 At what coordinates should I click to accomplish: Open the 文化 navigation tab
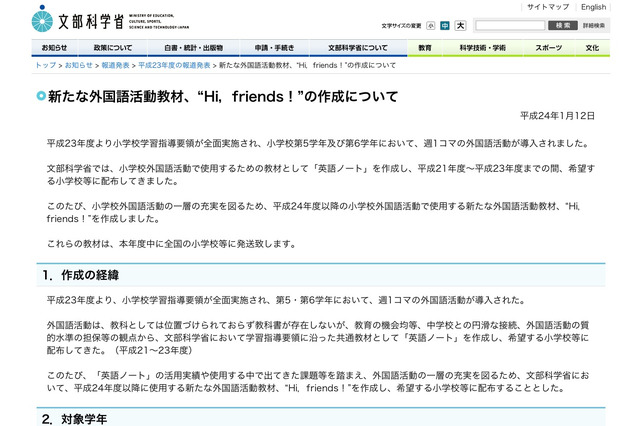(592, 48)
